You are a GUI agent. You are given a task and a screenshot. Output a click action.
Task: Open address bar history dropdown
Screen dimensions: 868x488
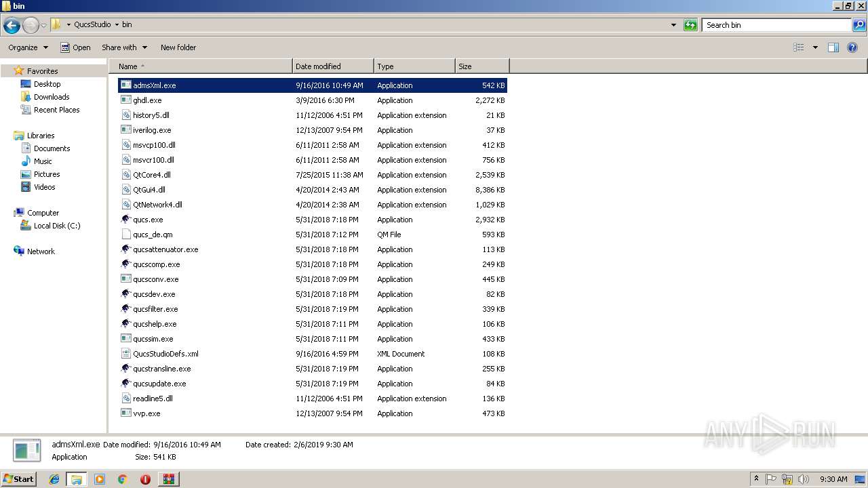[x=673, y=25]
